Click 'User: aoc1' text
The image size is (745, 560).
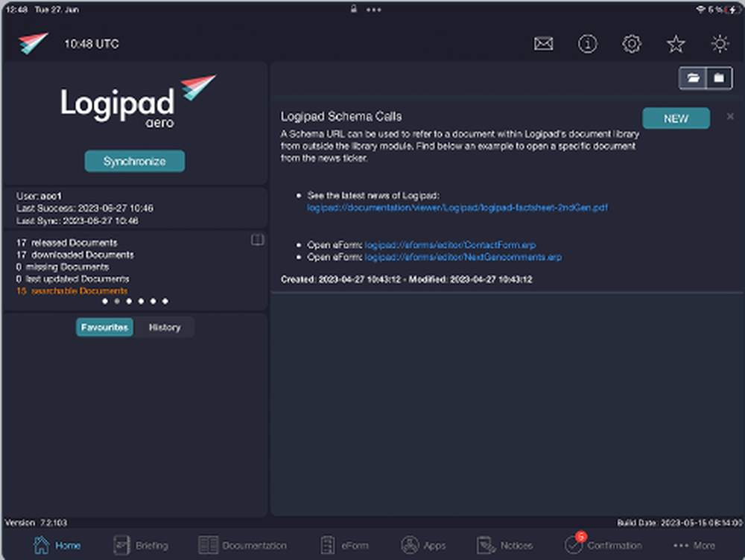tap(39, 196)
